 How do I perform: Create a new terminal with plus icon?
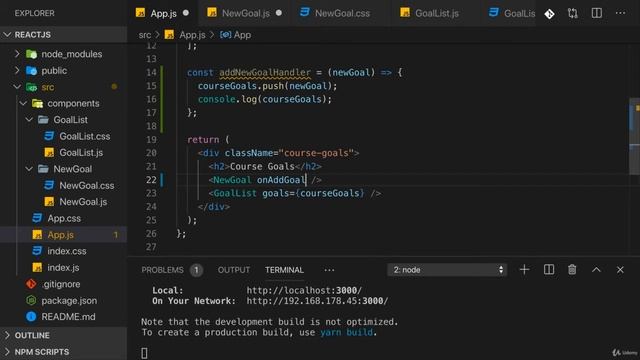524,269
